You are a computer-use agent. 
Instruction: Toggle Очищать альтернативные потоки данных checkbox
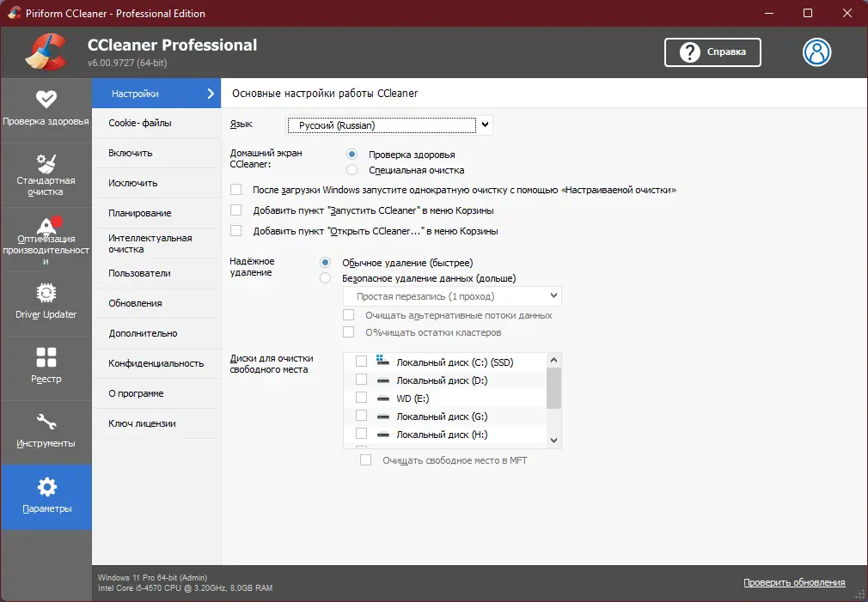click(x=348, y=315)
